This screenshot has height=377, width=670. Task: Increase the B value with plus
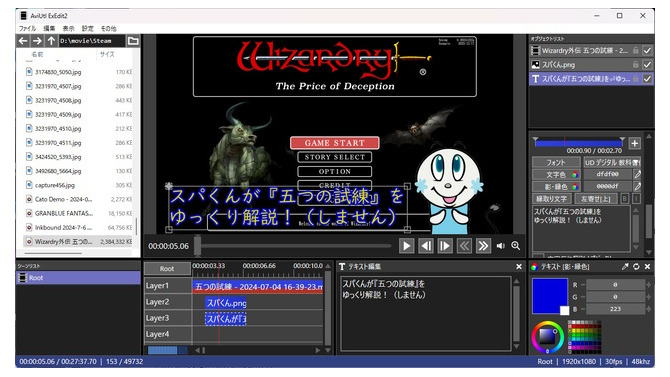649,309
